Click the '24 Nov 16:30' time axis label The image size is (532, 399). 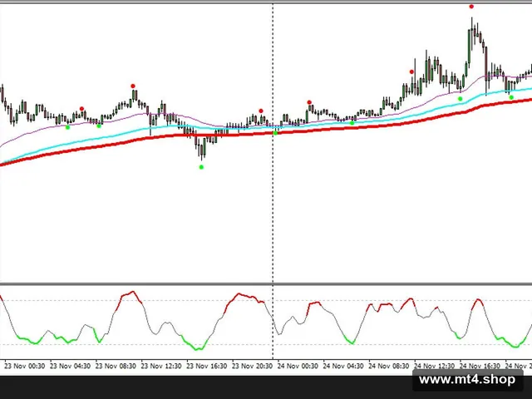click(480, 367)
